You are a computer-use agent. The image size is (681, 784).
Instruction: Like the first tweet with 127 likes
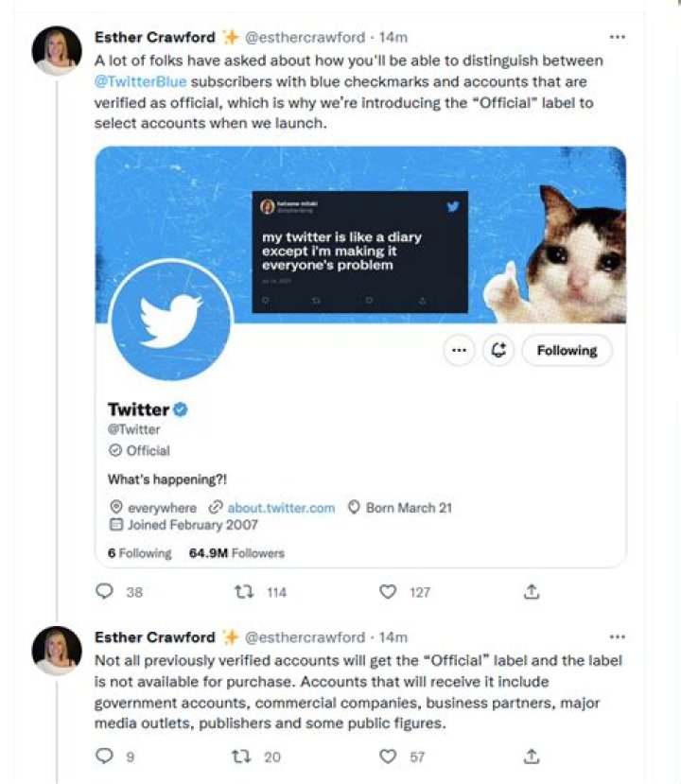click(388, 592)
